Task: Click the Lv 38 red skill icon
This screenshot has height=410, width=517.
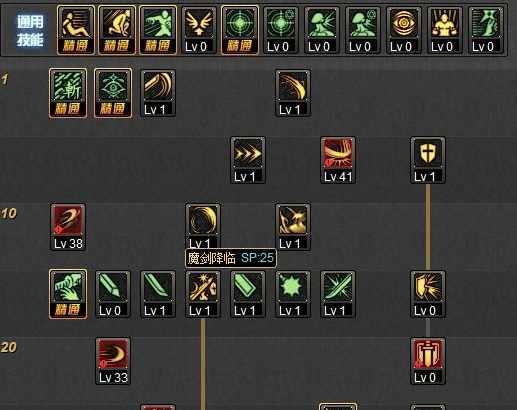Action: [x=68, y=227]
